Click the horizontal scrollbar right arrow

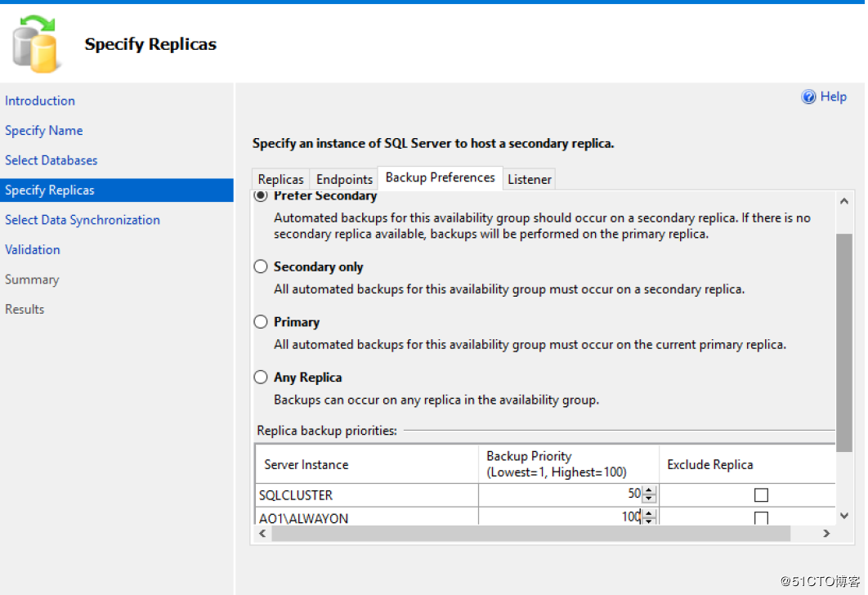[x=826, y=534]
